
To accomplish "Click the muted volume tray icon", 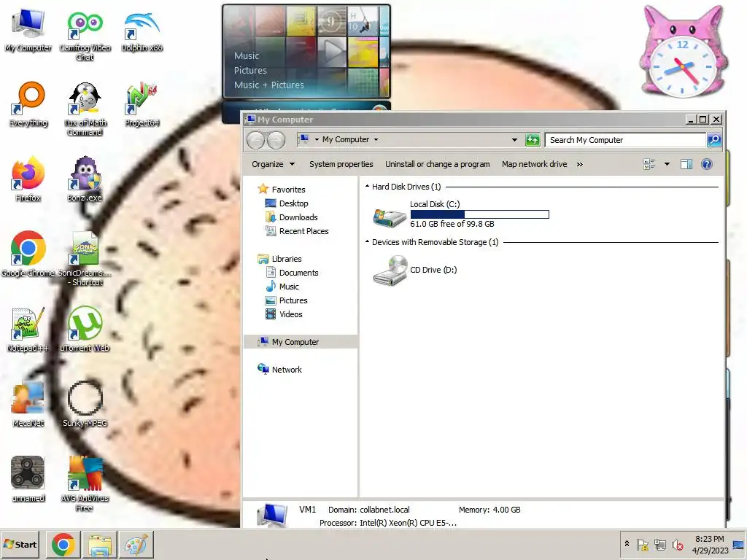I will point(677,545).
